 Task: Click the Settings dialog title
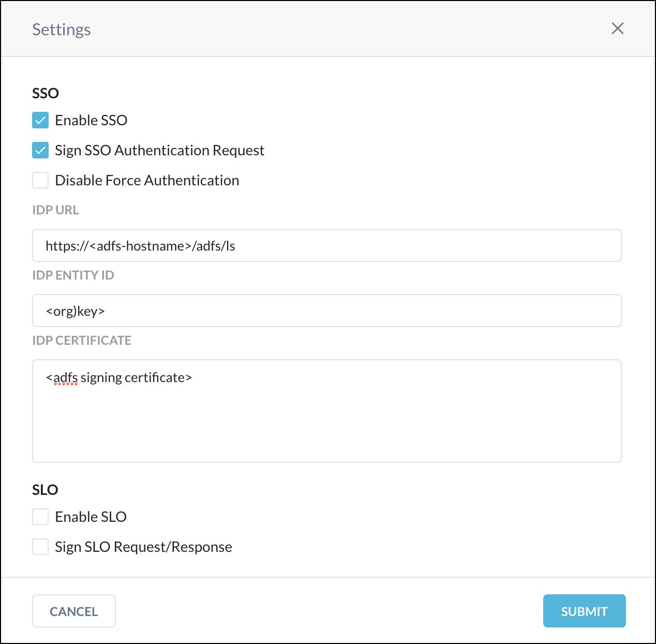[x=61, y=29]
